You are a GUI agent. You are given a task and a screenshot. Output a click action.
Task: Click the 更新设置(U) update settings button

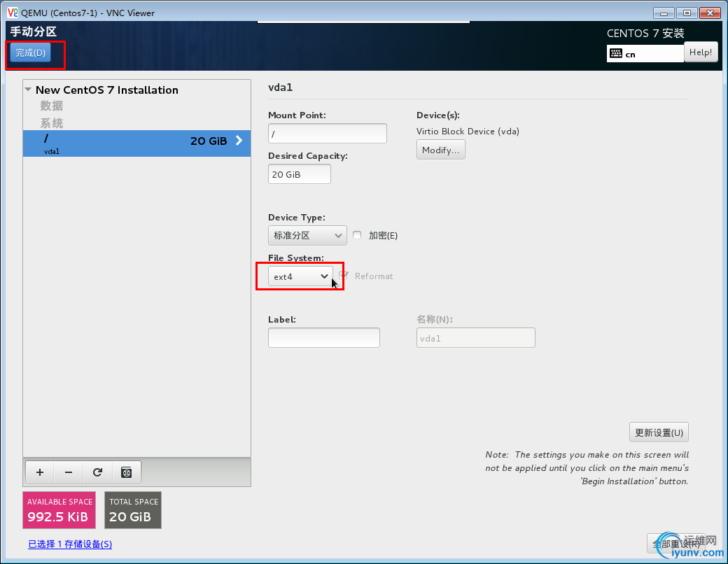tap(659, 432)
